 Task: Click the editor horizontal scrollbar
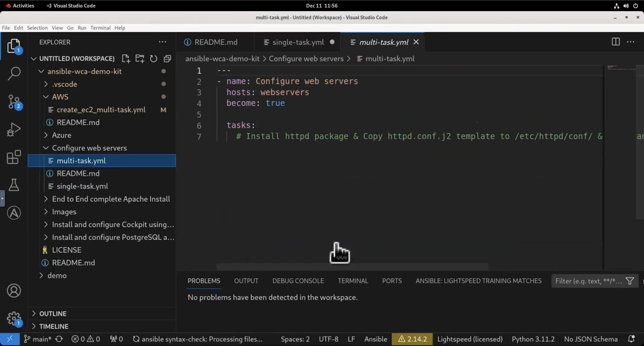(352, 267)
